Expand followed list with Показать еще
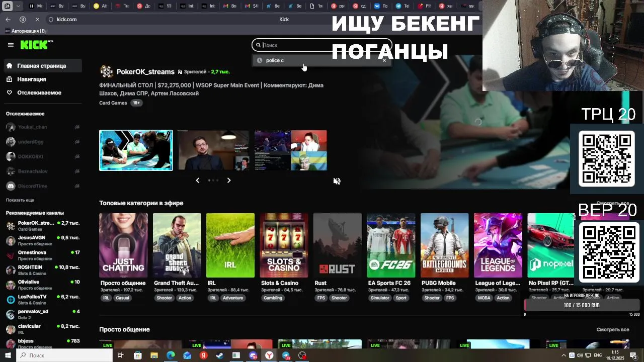 (x=20, y=200)
